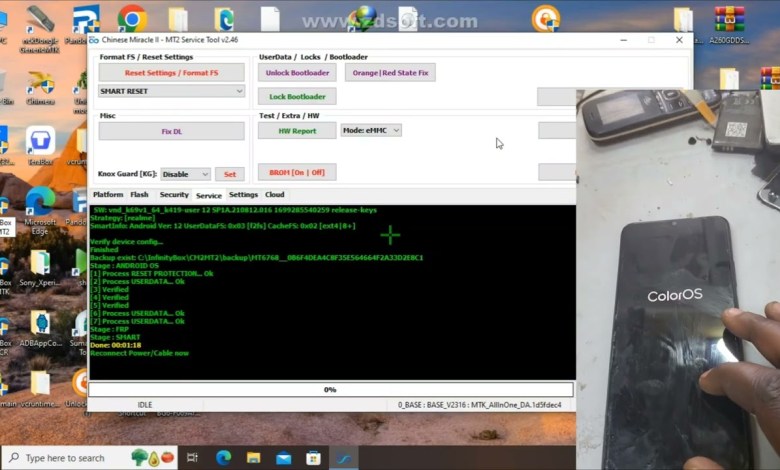This screenshot has height=470, width=780.
Task: Open the Cloud tab
Action: point(275,194)
